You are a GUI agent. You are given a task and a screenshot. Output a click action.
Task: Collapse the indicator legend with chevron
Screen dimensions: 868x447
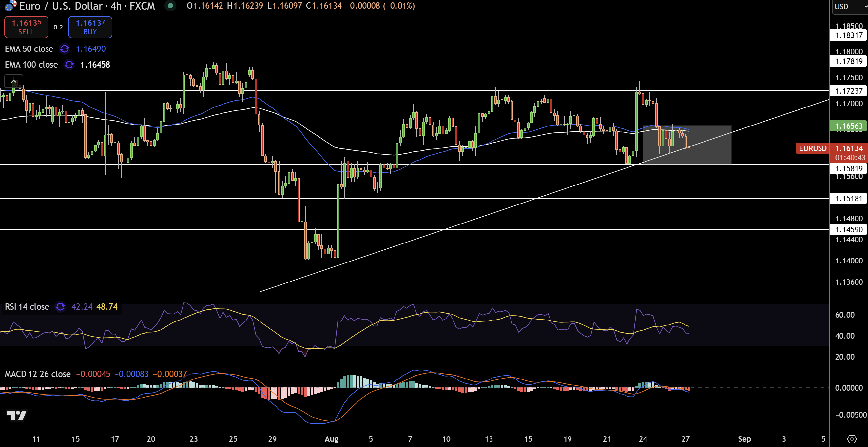click(x=13, y=81)
